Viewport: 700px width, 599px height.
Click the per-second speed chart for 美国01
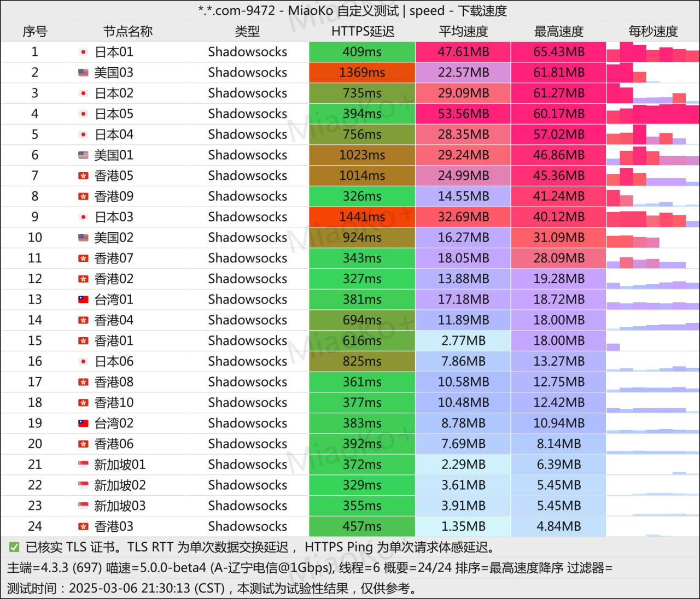tap(653, 155)
